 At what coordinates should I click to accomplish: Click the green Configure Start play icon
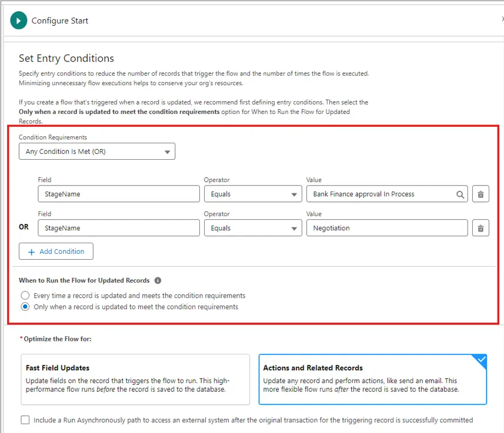pyautogui.click(x=19, y=21)
